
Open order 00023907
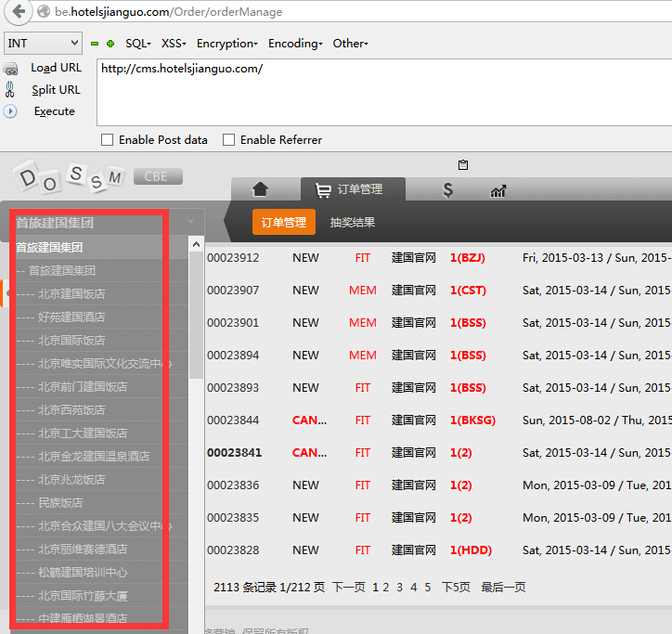point(233,291)
